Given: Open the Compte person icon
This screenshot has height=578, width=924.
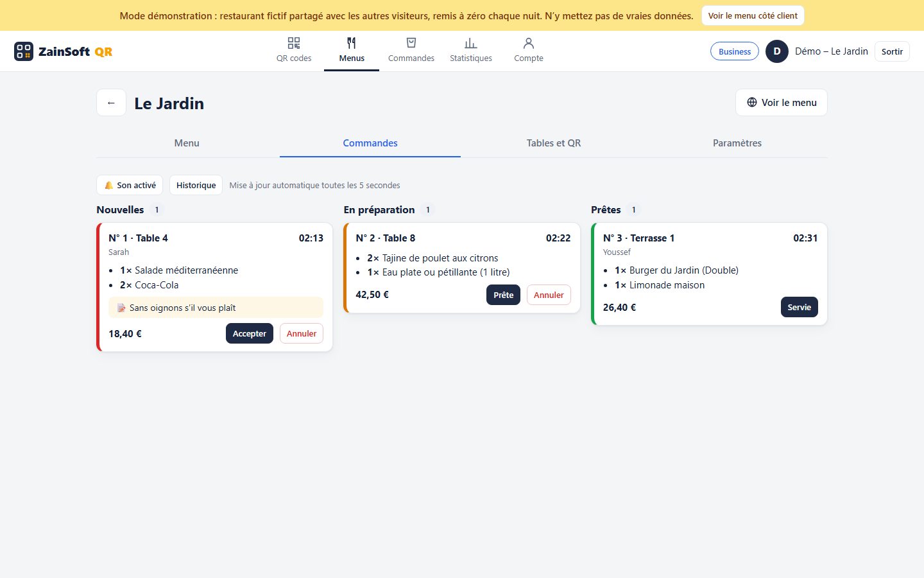Looking at the screenshot, I should [529, 43].
